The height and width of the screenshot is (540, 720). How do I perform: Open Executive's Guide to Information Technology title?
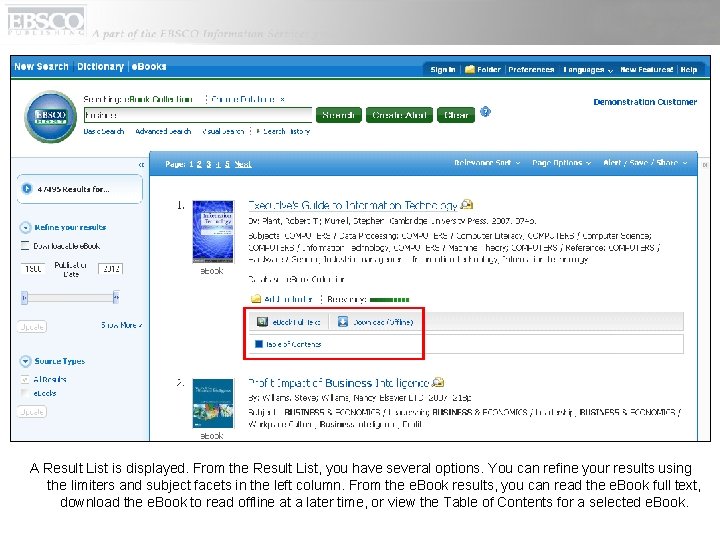[x=353, y=205]
